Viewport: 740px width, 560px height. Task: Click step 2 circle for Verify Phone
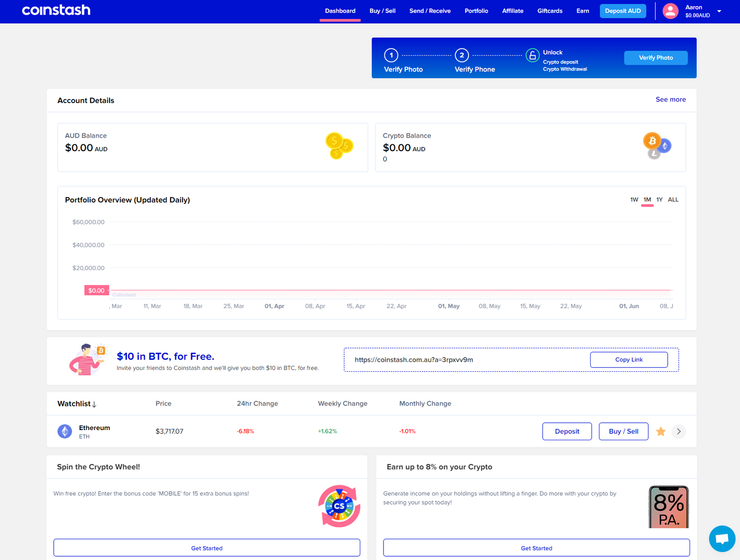(462, 55)
